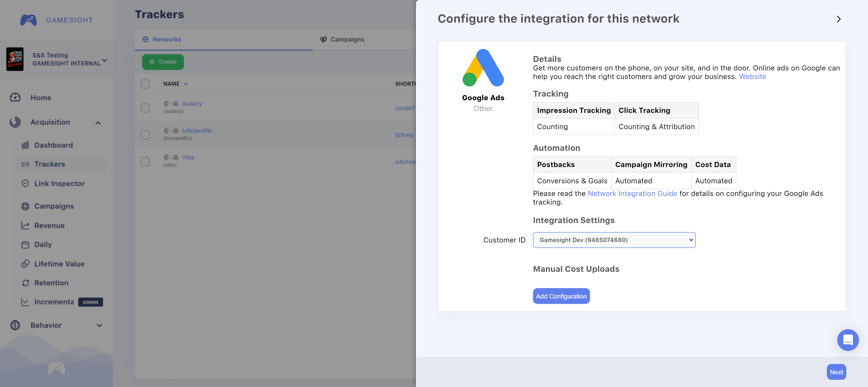Click the Campaigns tab megaphone icon
868x387 pixels.
(323, 39)
